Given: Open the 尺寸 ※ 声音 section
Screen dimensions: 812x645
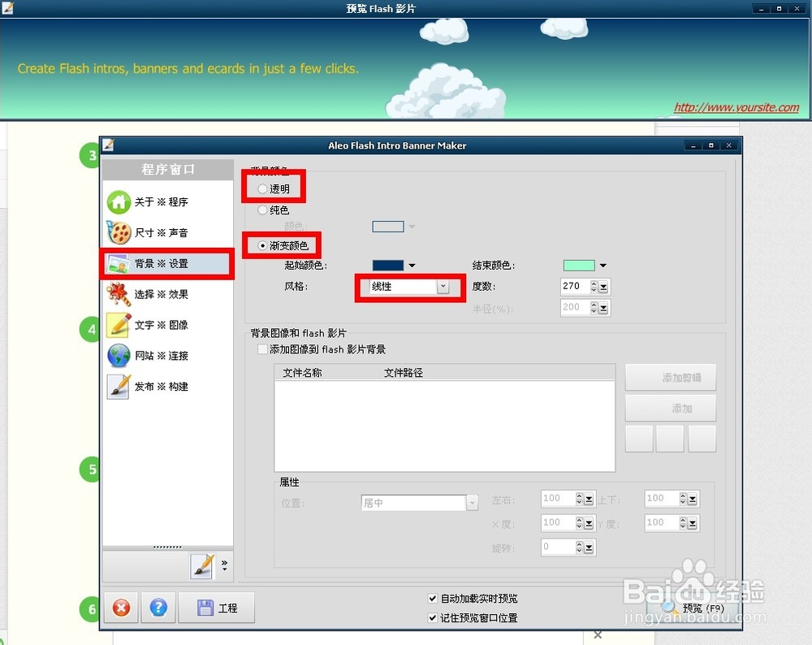Looking at the screenshot, I should tap(167, 232).
